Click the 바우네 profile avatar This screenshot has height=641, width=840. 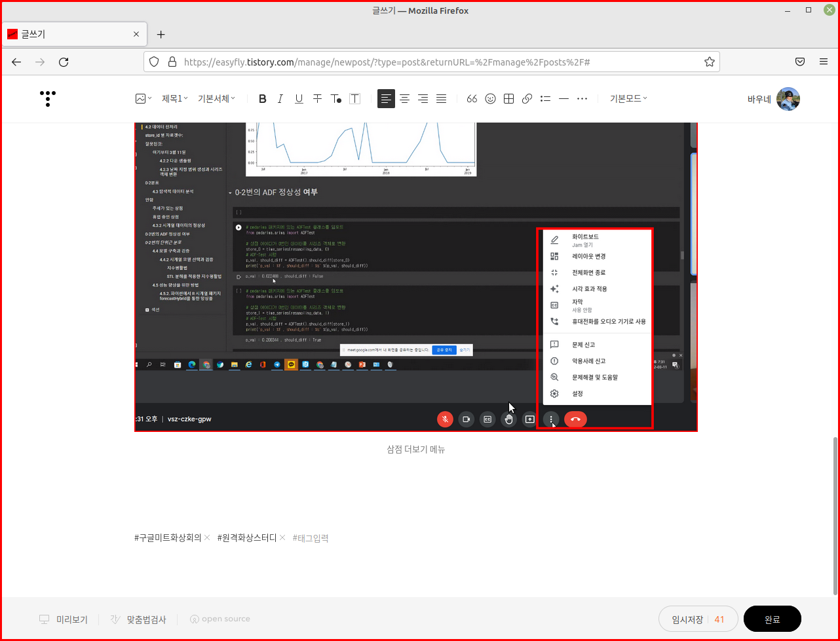(x=788, y=99)
